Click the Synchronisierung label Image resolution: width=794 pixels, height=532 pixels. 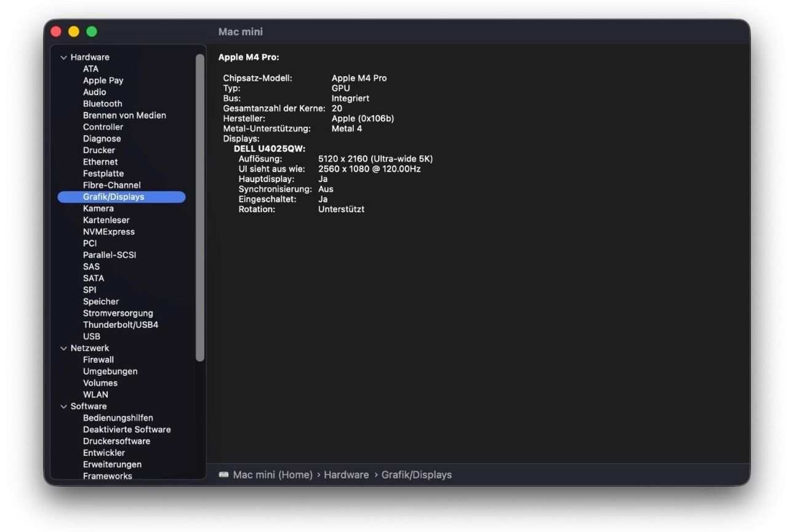275,189
